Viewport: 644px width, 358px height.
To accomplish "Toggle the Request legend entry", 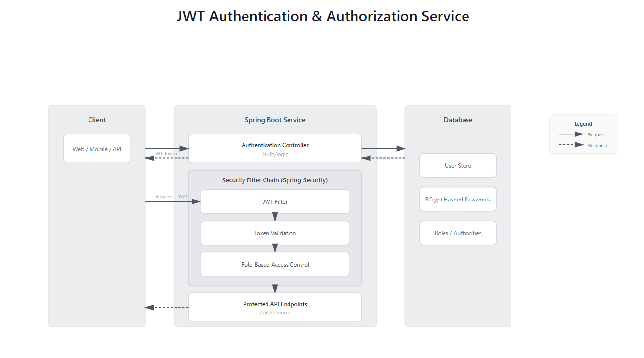I will tap(596, 134).
